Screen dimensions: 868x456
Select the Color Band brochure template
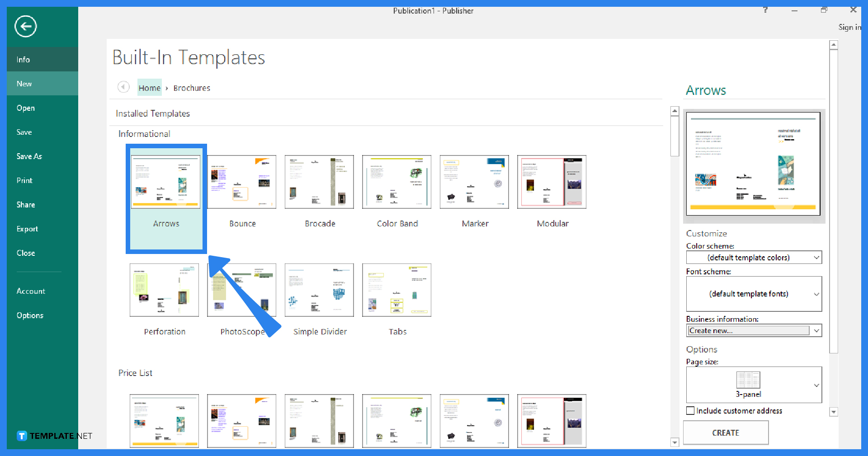pos(396,182)
